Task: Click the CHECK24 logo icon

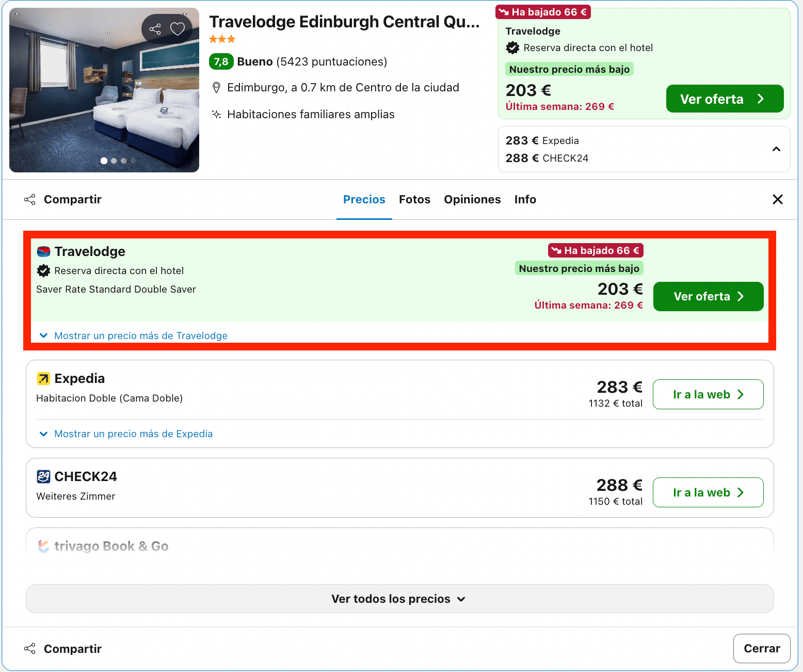Action: (43, 476)
